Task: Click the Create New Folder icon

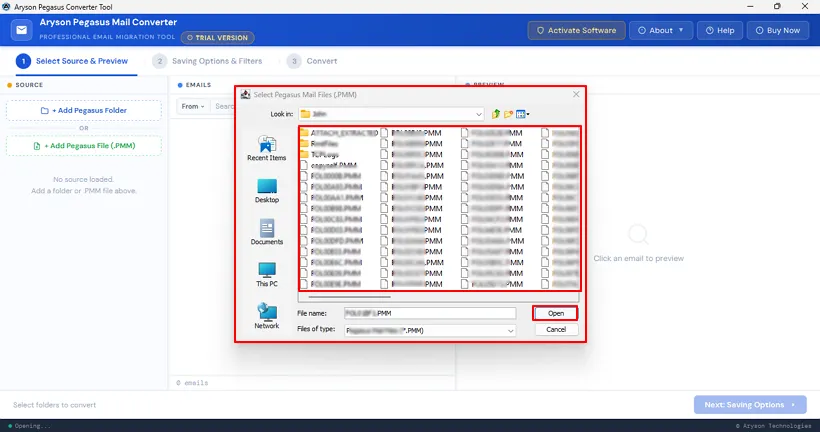Action: (508, 114)
